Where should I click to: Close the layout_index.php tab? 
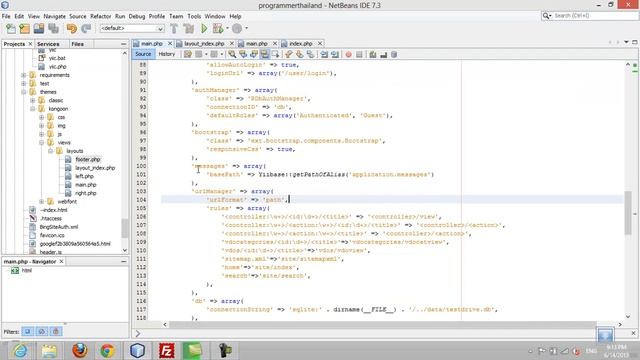pos(232,43)
